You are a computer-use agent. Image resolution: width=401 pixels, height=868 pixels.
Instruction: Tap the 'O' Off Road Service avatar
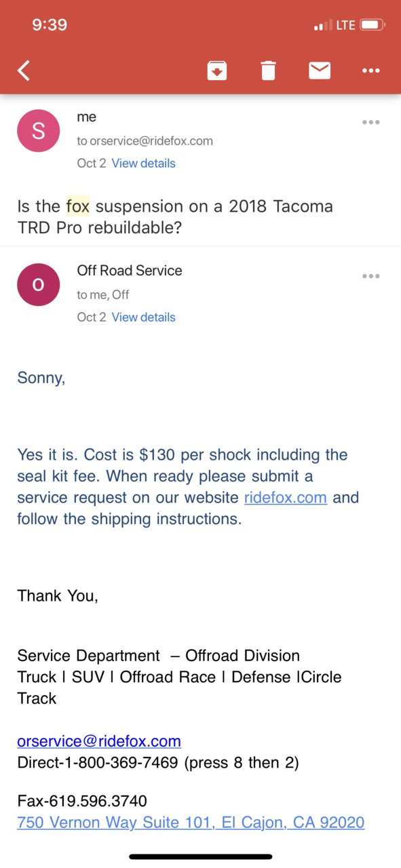click(38, 285)
